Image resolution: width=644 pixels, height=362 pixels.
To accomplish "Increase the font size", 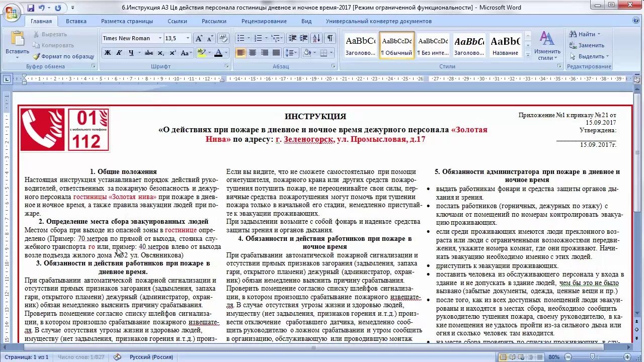I will 199,38.
